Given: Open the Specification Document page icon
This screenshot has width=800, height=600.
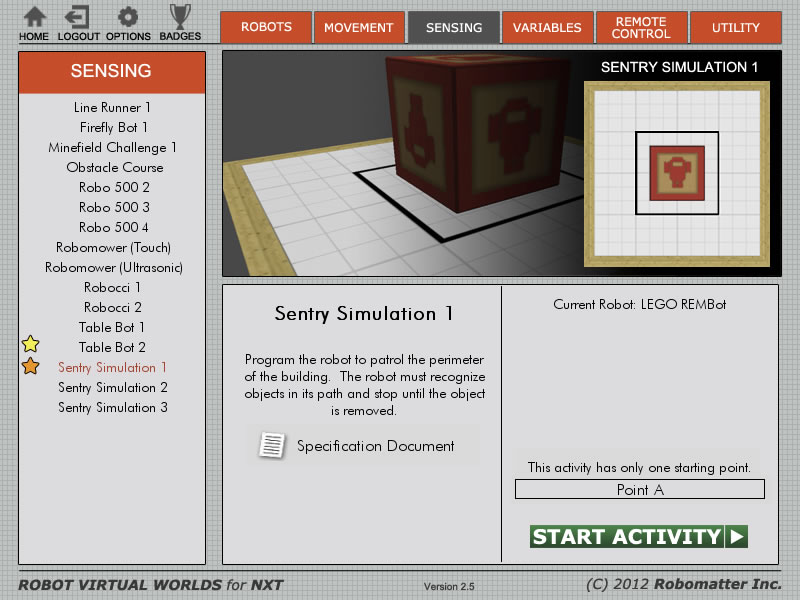Looking at the screenshot, I should (272, 445).
